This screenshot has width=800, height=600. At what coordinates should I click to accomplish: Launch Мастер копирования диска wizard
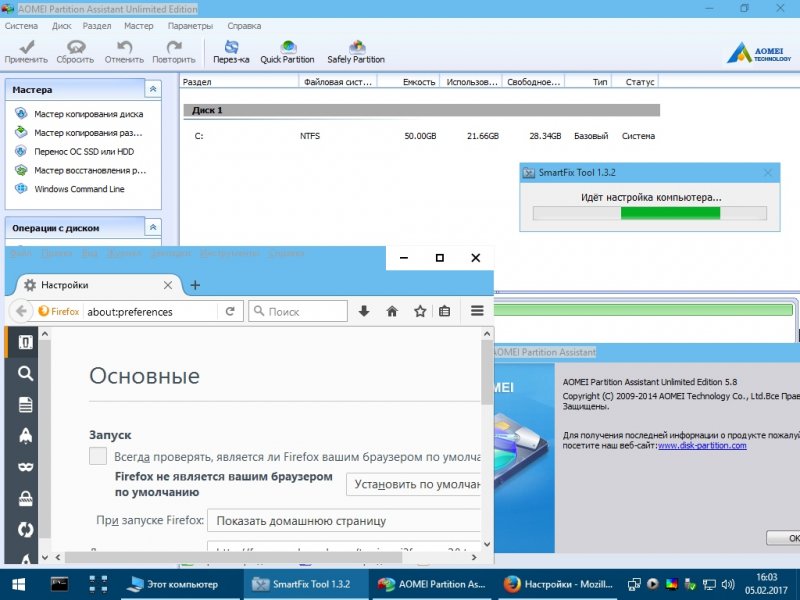88,114
